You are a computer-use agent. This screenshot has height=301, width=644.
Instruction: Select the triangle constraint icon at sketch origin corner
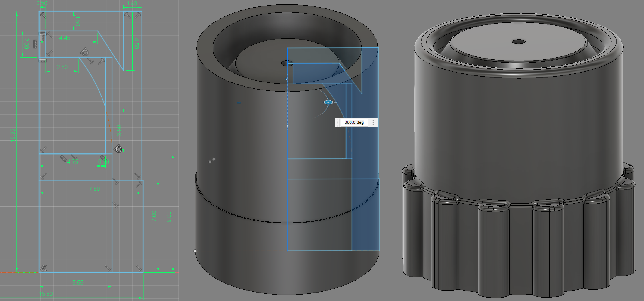click(x=43, y=268)
